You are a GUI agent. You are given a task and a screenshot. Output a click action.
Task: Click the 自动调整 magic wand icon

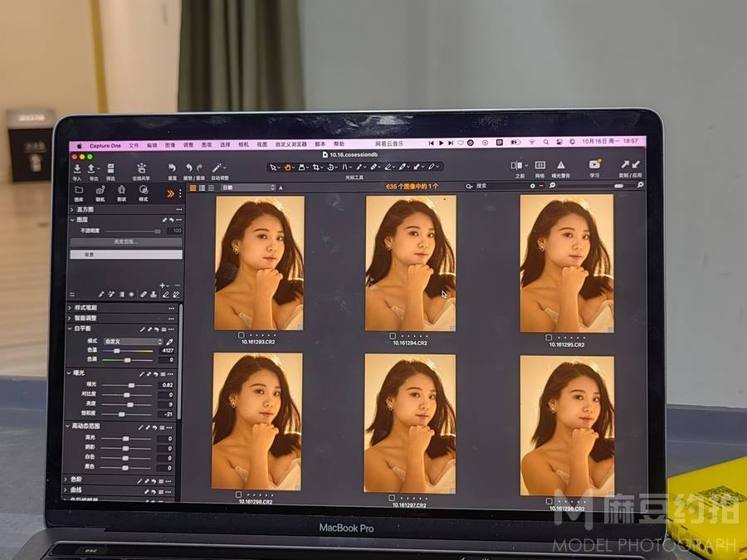click(217, 168)
